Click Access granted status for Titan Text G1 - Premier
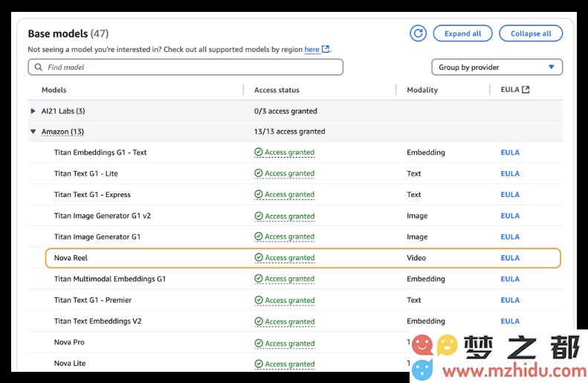The height and width of the screenshot is (383, 588). click(285, 300)
